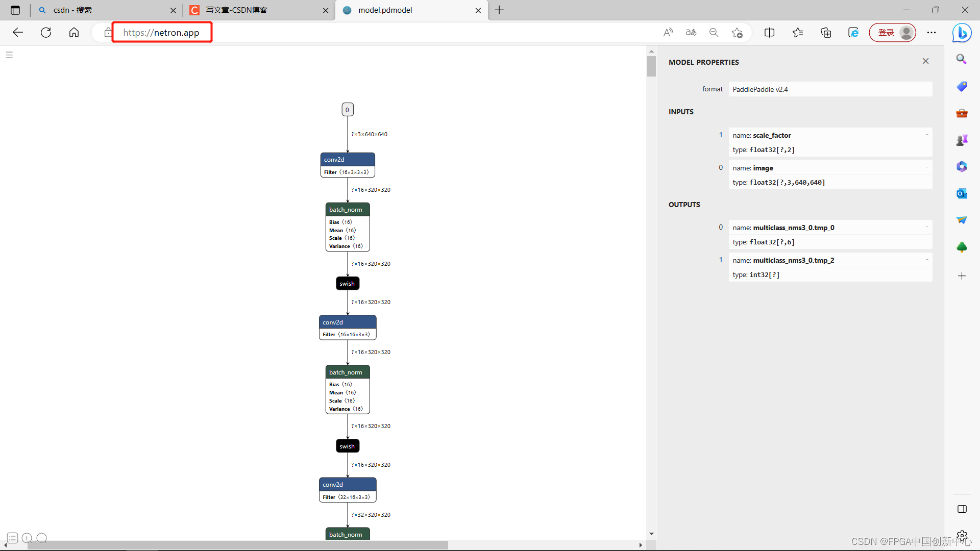980x551 pixels.
Task: Add this page to favorites
Action: [x=737, y=33]
